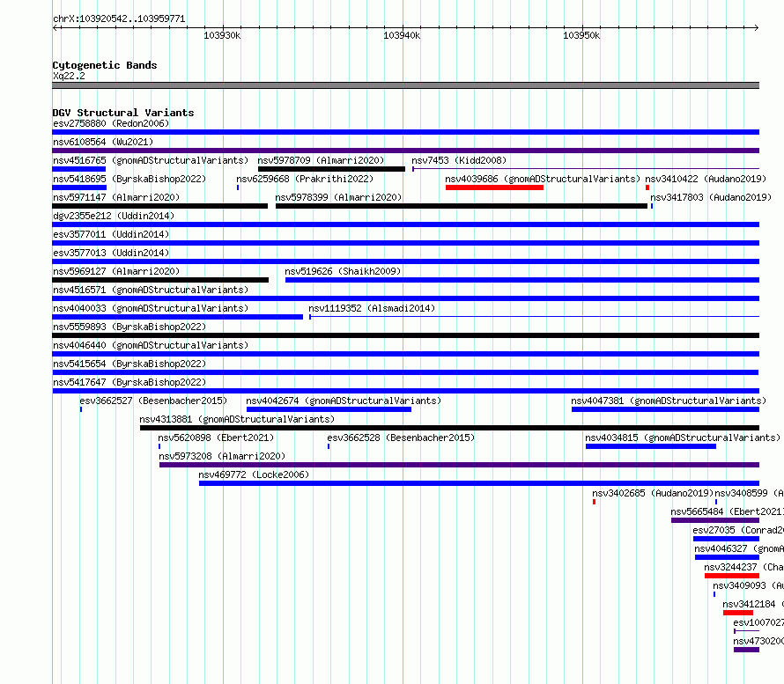Click the red bar under nsv3244237
The width and height of the screenshot is (784, 684).
(731, 576)
